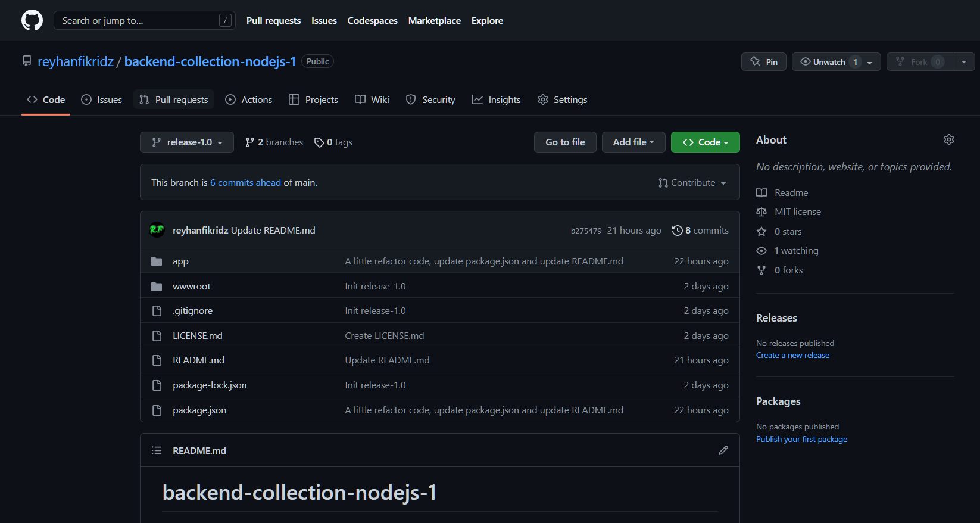Open Marketplace in top navigation
This screenshot has width=980, height=523.
(x=435, y=20)
